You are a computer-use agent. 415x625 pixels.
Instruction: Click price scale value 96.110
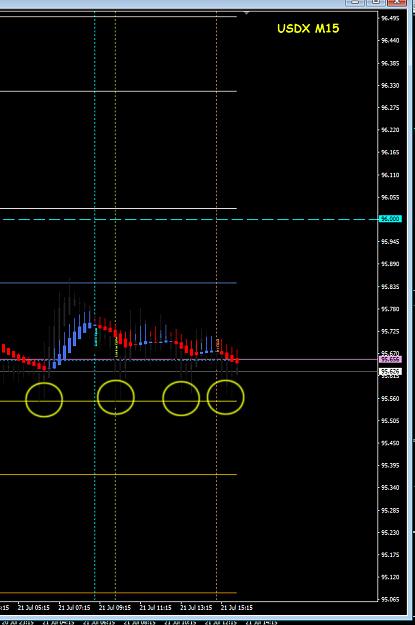coord(390,175)
